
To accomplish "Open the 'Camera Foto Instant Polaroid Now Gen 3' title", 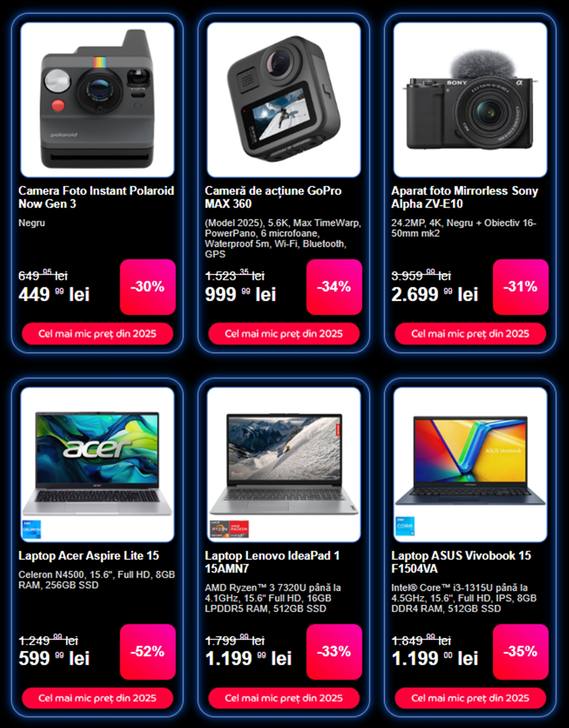I will (x=96, y=197).
